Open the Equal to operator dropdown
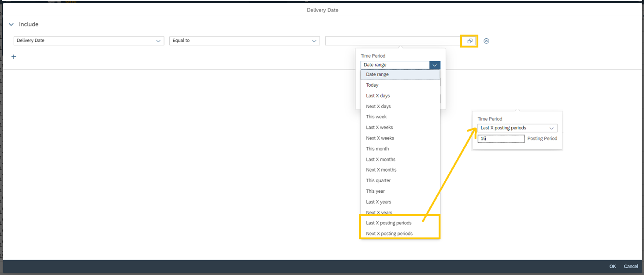The image size is (644, 275). tap(314, 41)
